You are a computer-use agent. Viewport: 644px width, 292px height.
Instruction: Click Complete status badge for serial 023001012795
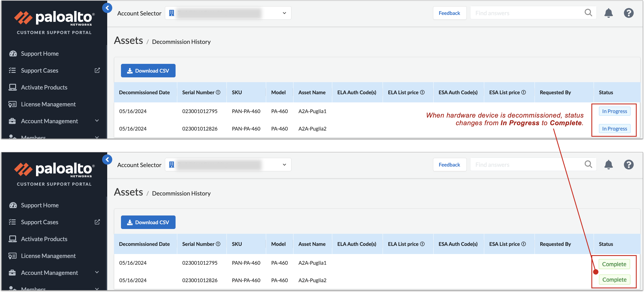[614, 264]
